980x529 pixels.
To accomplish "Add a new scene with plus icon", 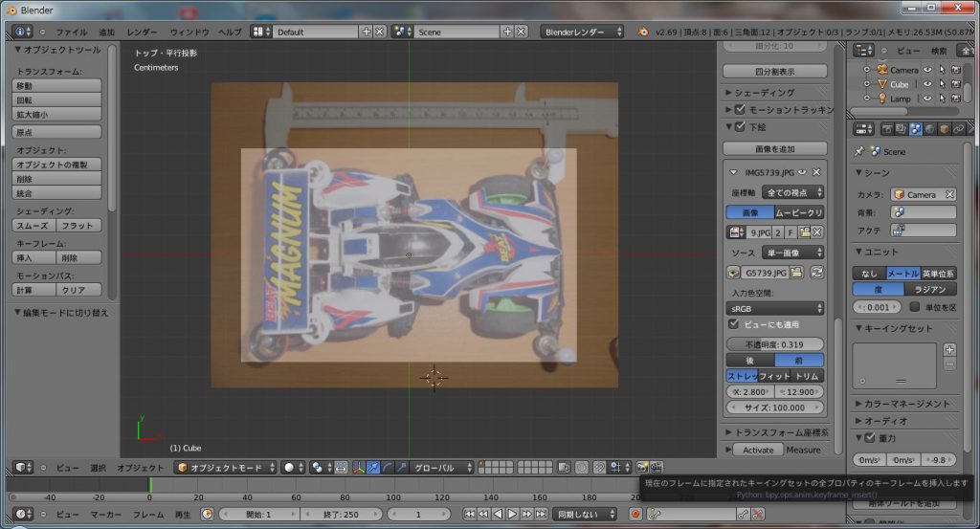I will click(x=507, y=32).
